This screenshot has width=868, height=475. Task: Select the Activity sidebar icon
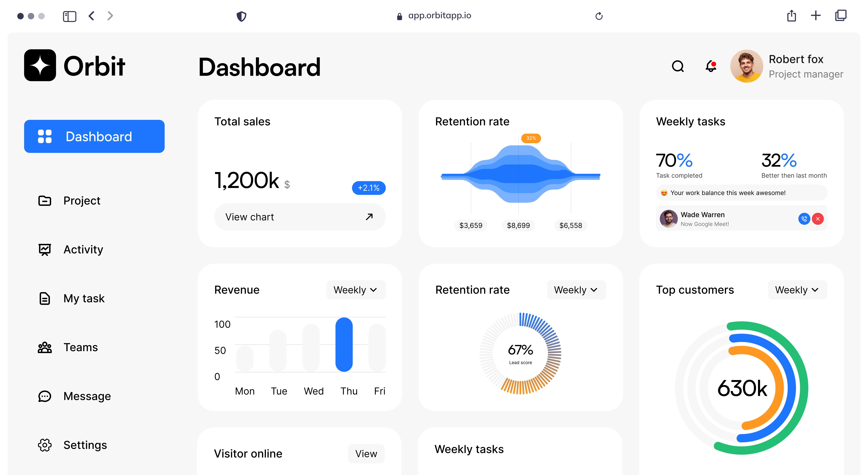[x=44, y=249]
